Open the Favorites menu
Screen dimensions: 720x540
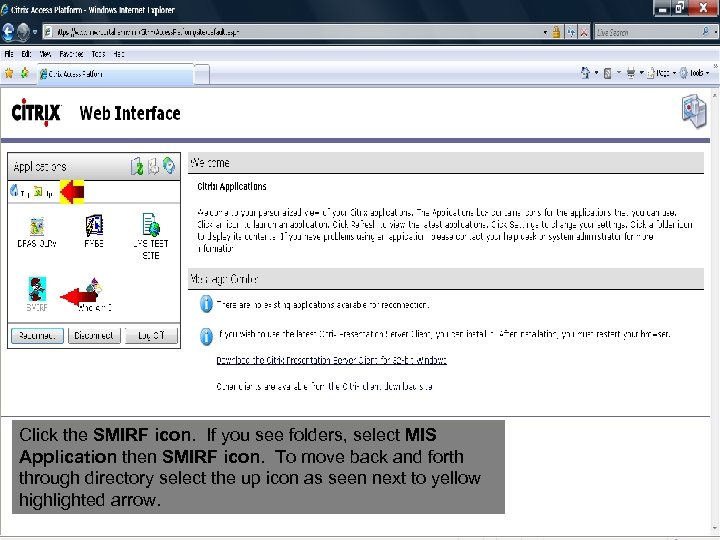click(x=71, y=54)
